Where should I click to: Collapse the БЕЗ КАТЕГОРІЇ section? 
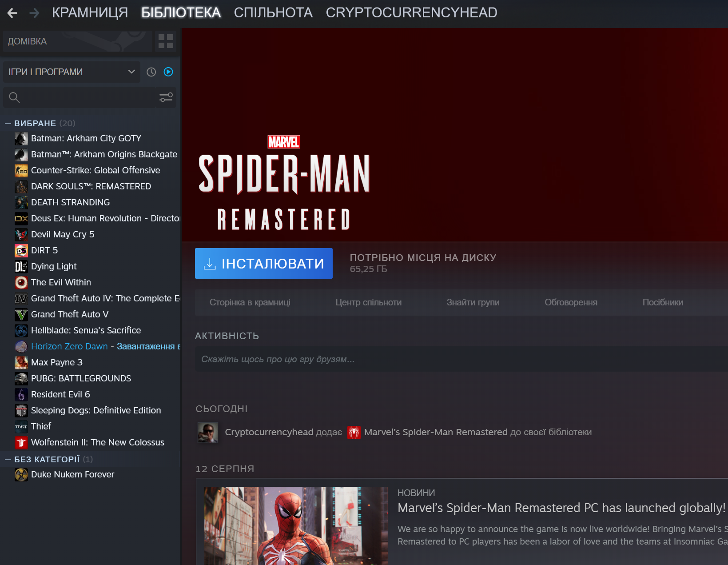point(8,460)
